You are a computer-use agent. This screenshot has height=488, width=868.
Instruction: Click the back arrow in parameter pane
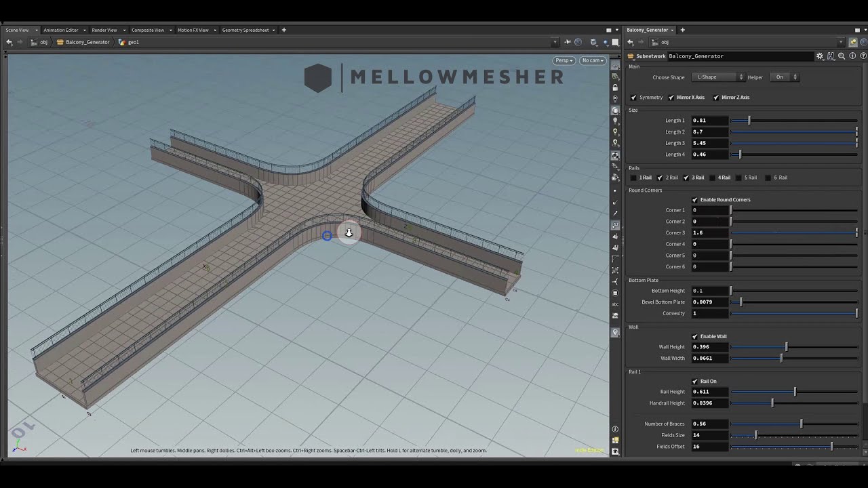(x=630, y=42)
